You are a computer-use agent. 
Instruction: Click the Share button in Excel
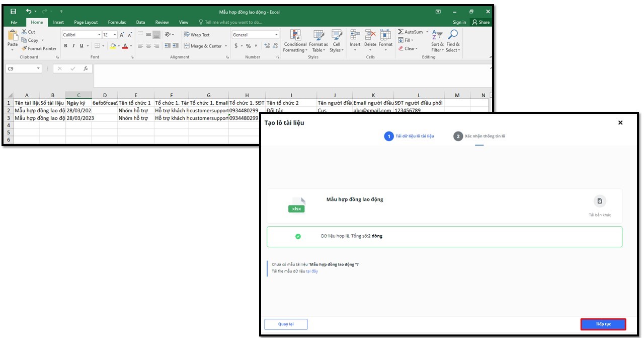480,22
